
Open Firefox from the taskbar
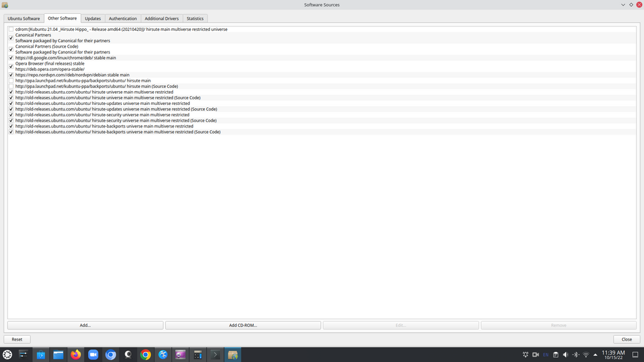tap(76, 354)
